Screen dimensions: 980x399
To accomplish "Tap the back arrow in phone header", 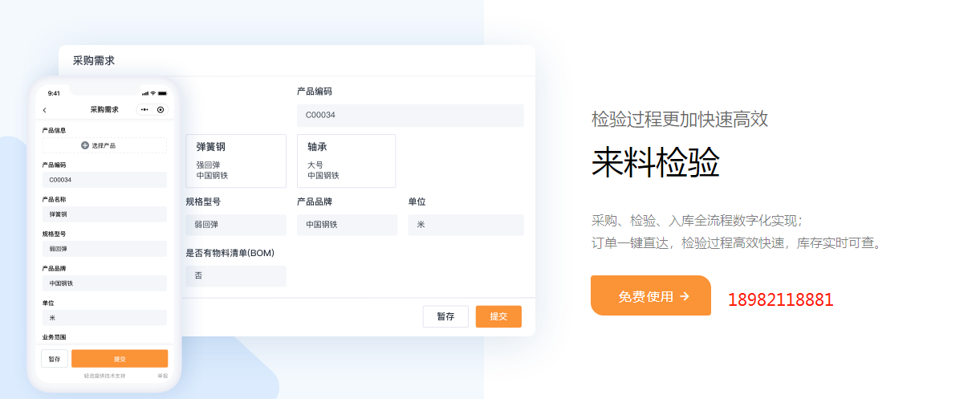I will point(44,110).
